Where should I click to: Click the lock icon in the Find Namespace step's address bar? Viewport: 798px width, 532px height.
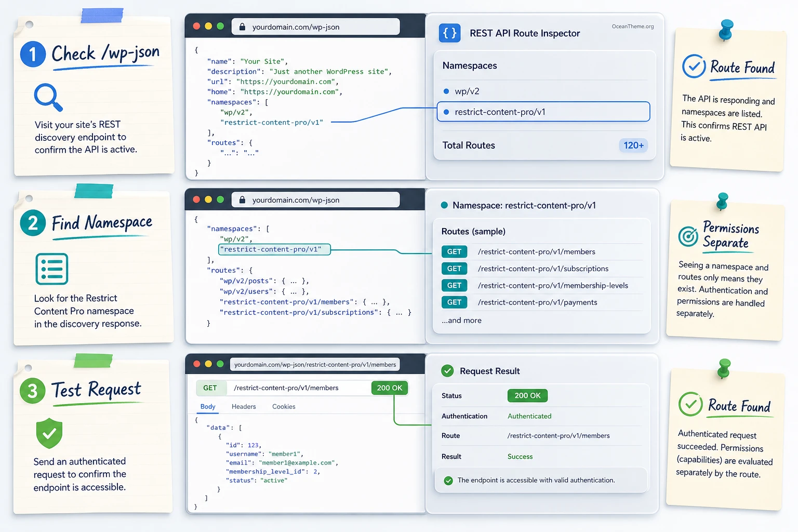242,200
